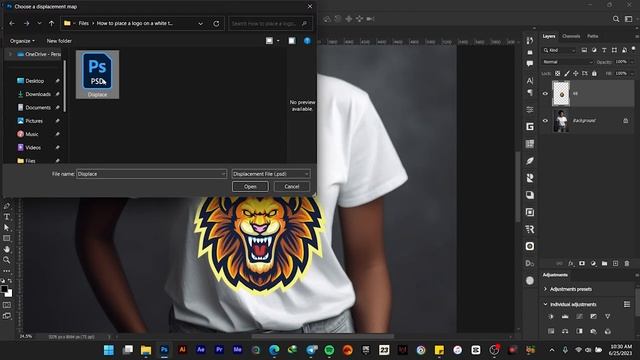
Task: Open the Displacement File type dropdown
Action: tap(271, 174)
